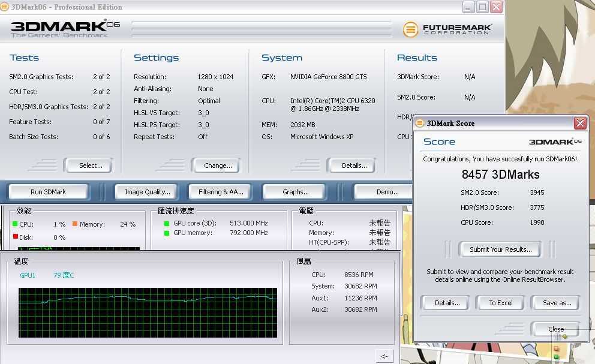595x364 pixels.
Task: Click GPU core clock 513.000 MHz value
Action: tap(248, 223)
